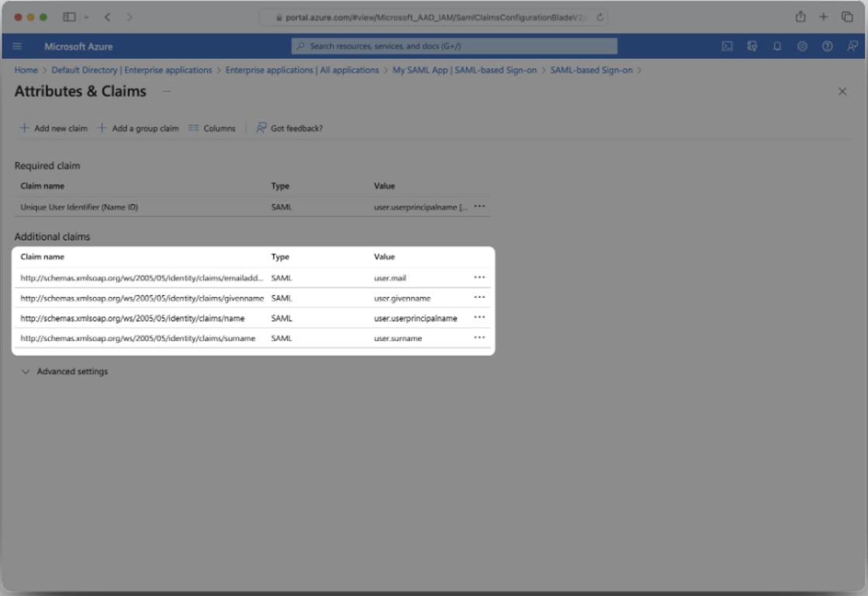Open options menu for user.givenname claim
The height and width of the screenshot is (596, 868).
pos(479,297)
